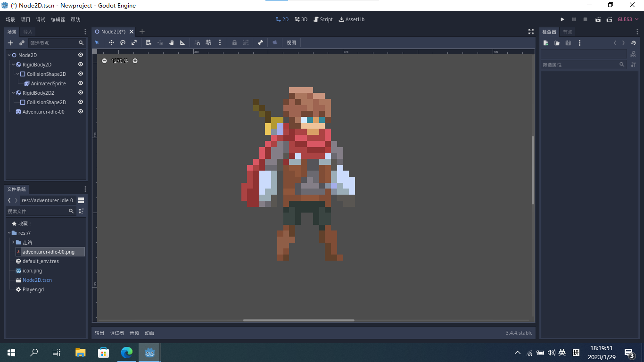Toggle visibility of CollisionShape2D under RigidBody2D2

(81, 102)
